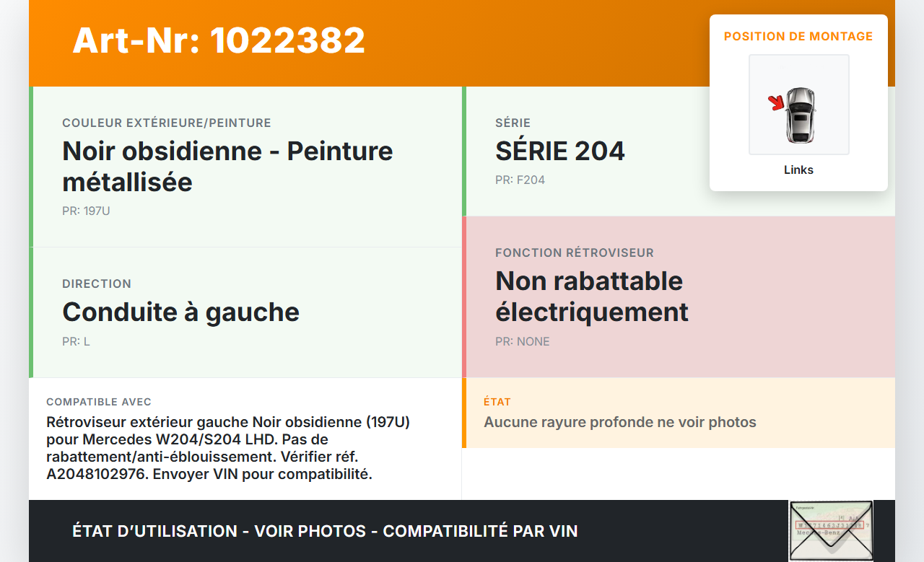This screenshot has height=562, width=924.
Task: Click 'Conduite à gauche' direction value
Action: (180, 312)
